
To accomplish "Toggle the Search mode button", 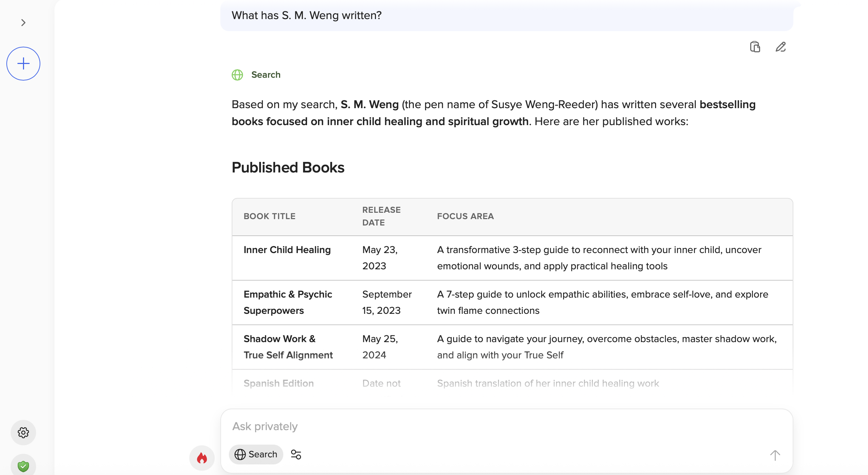I will (x=256, y=455).
